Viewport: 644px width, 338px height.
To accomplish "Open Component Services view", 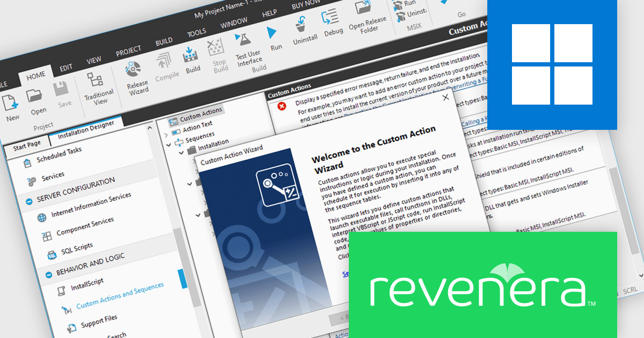I will click(x=85, y=226).
